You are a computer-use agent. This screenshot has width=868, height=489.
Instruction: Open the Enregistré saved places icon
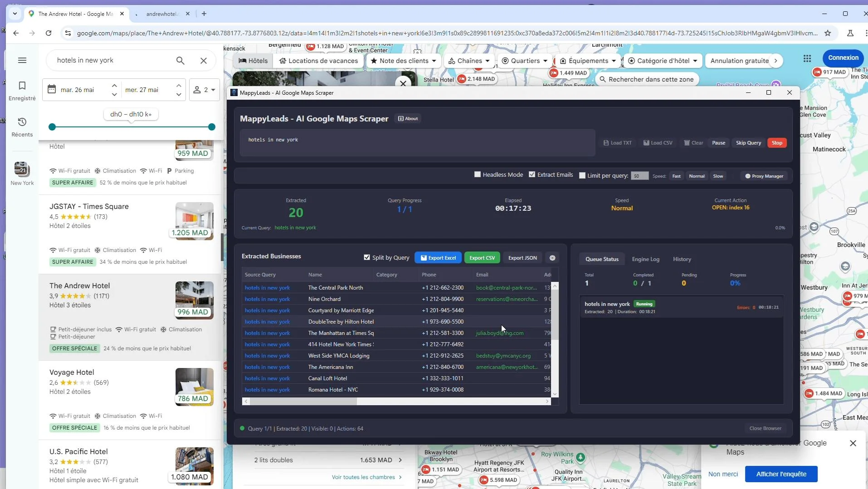point(22,91)
